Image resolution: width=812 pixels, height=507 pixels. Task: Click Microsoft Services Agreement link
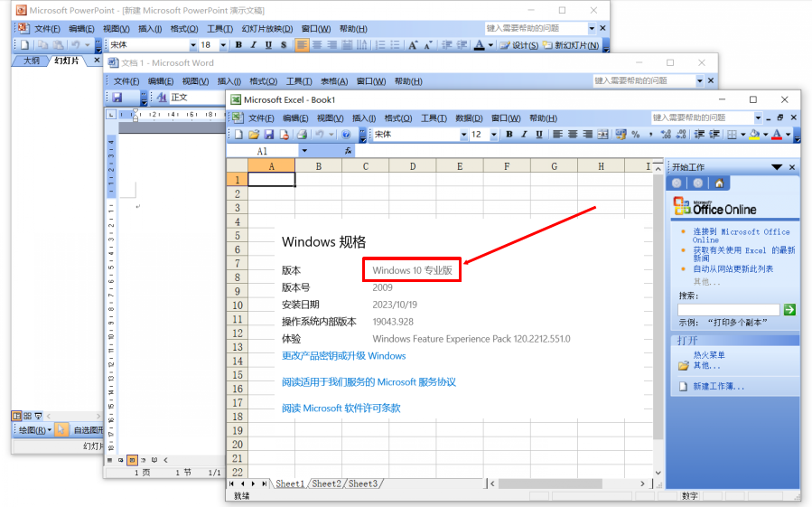(x=369, y=382)
